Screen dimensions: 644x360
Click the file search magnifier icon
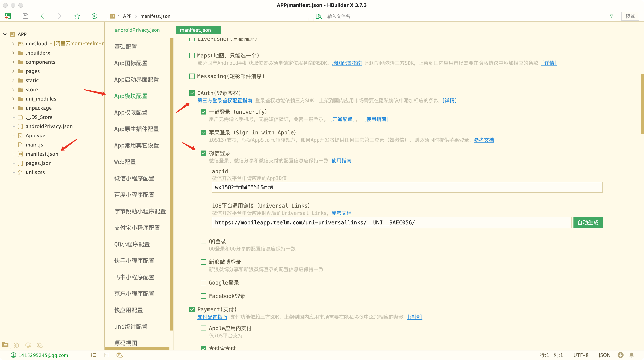point(319,16)
